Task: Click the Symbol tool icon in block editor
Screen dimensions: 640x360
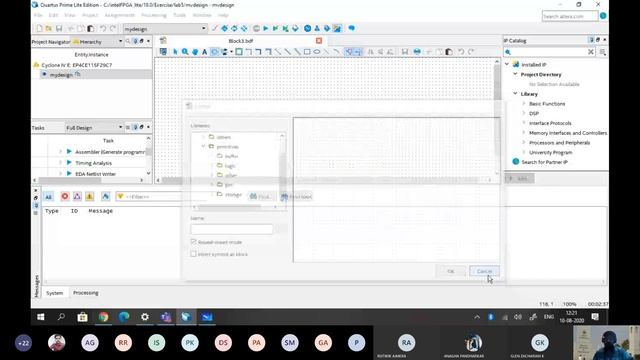Action: point(214,52)
